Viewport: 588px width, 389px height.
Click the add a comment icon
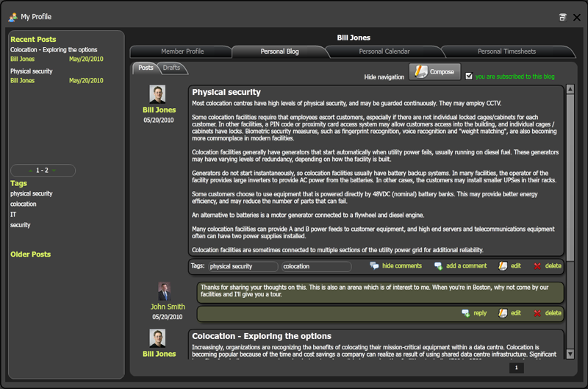coord(439,266)
